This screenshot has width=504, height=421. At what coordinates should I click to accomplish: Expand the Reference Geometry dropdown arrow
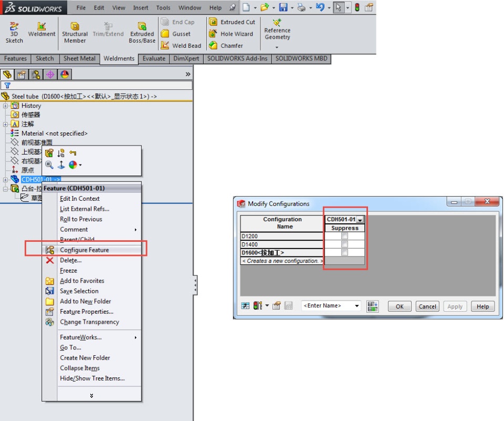(x=277, y=47)
